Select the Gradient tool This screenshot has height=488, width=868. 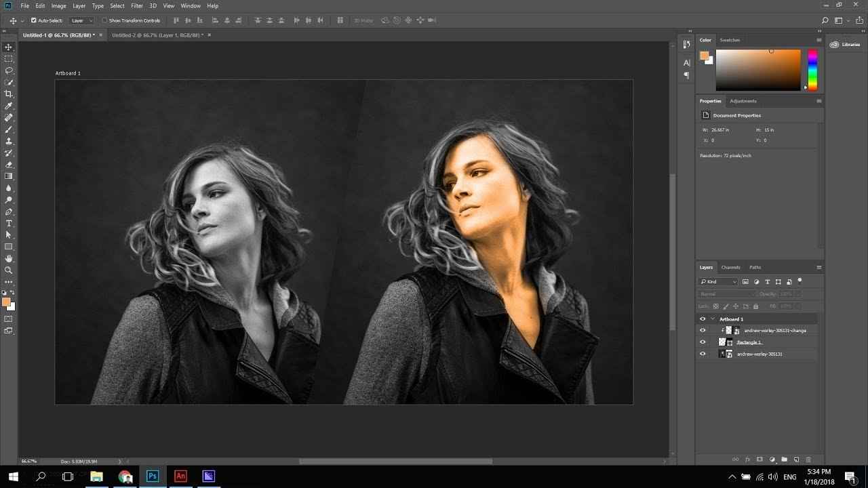(9, 176)
